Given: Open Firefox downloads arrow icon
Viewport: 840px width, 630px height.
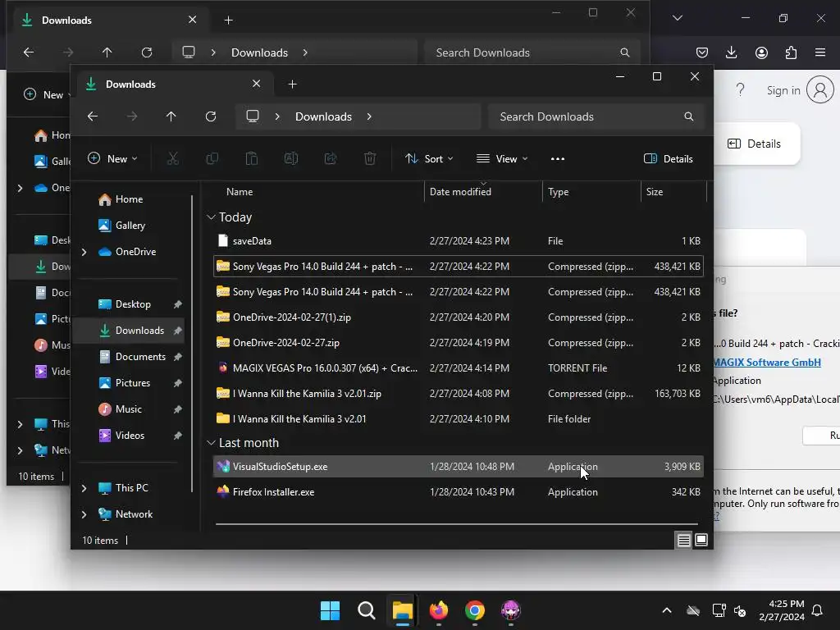Looking at the screenshot, I should coord(731,52).
